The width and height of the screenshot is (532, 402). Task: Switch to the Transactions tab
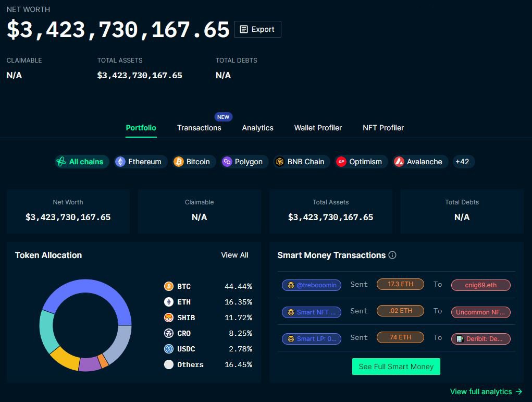click(199, 128)
